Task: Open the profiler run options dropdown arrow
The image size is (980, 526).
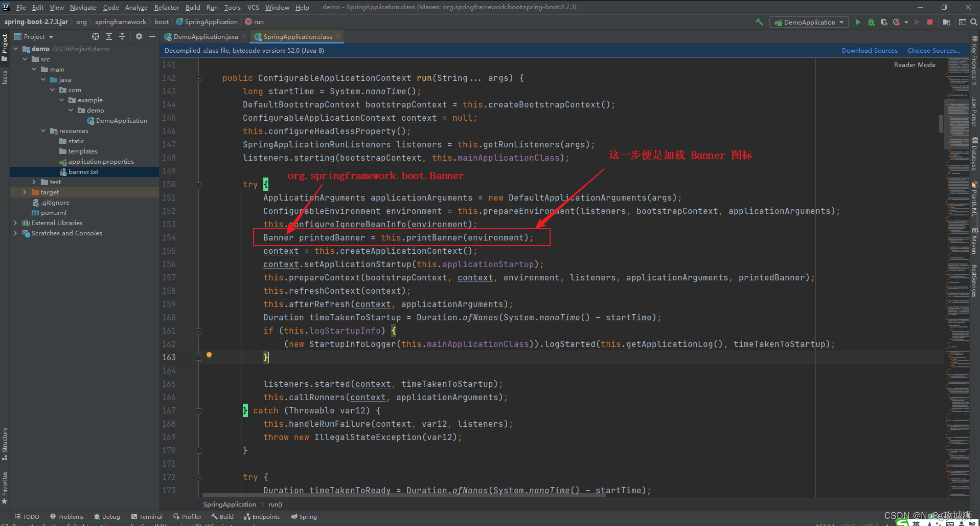Action: (906, 22)
